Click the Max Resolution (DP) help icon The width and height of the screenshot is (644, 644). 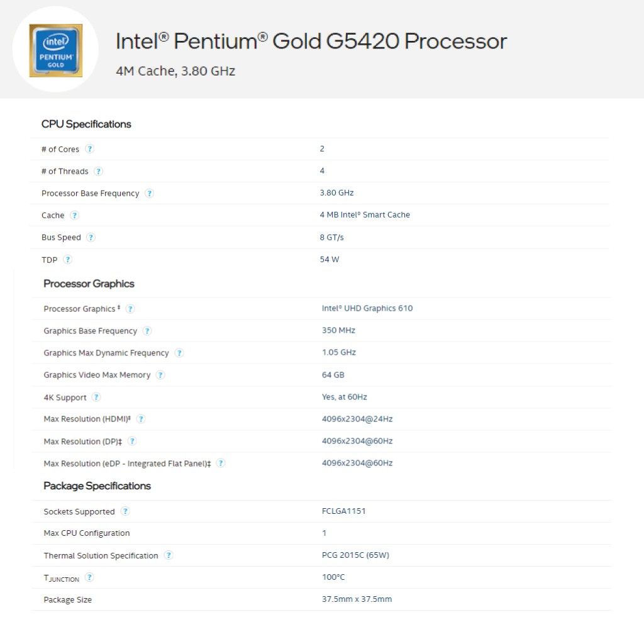132,441
